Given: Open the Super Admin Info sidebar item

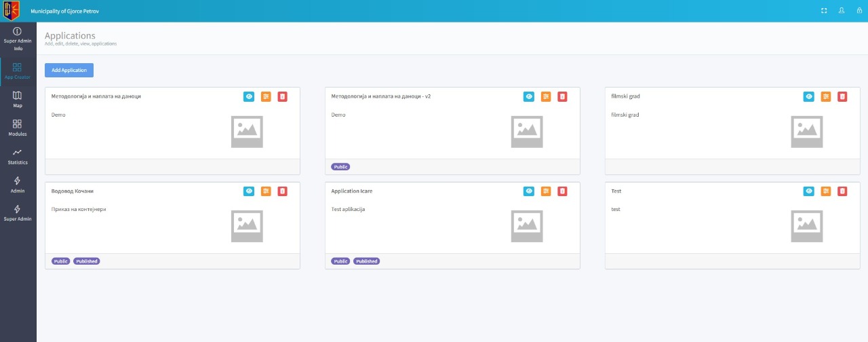Looking at the screenshot, I should pyautogui.click(x=18, y=39).
